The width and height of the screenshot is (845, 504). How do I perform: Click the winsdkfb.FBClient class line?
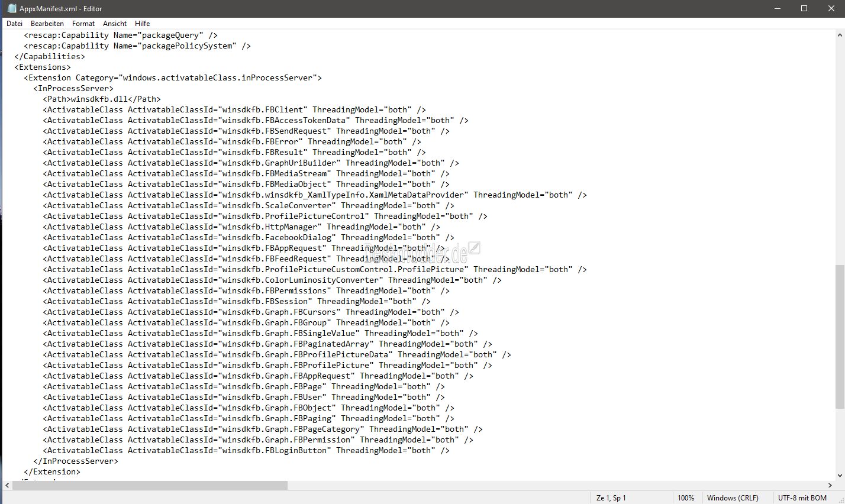[x=234, y=109]
